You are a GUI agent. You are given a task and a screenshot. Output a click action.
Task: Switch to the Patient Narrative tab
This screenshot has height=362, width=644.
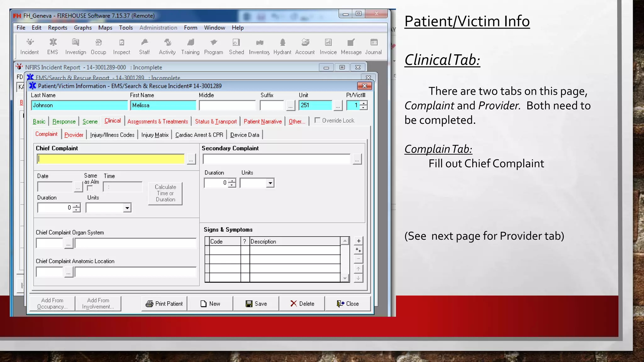[263, 121]
